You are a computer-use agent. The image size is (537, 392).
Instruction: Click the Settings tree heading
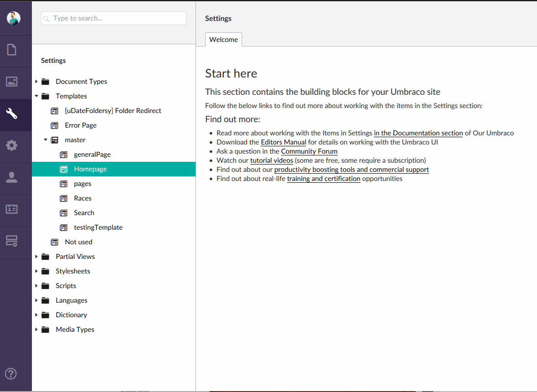tap(53, 61)
